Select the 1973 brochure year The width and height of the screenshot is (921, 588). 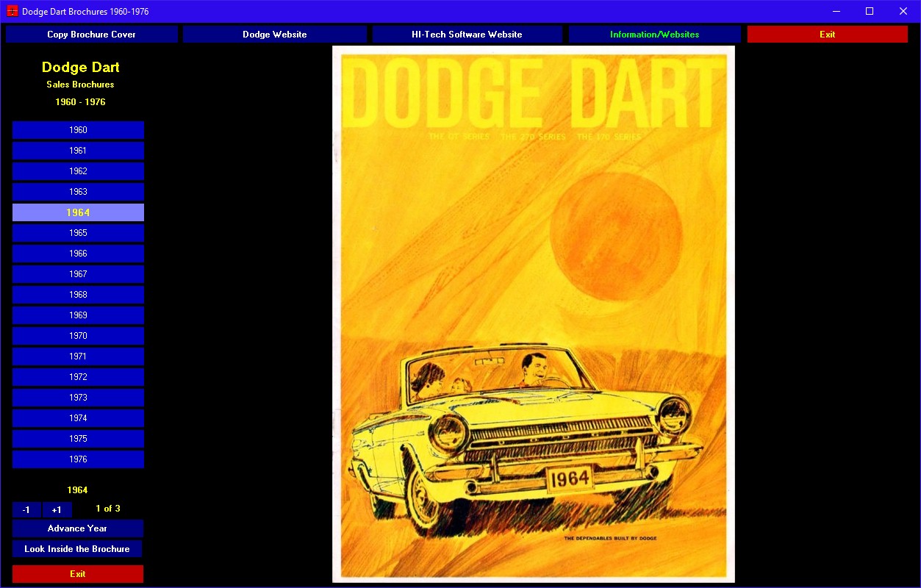click(78, 398)
